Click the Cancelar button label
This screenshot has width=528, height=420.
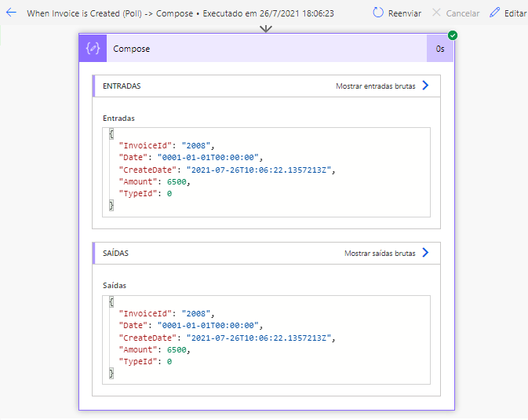pyautogui.click(x=463, y=13)
